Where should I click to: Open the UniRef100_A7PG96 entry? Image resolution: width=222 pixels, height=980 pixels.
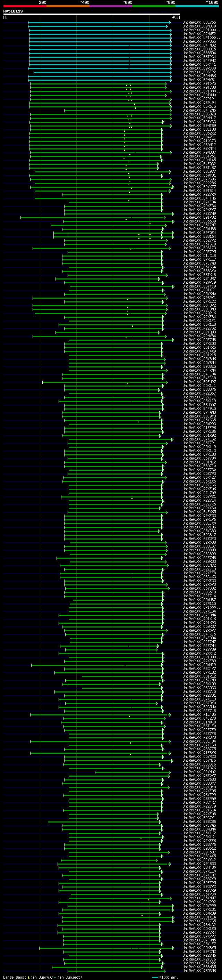199,180
